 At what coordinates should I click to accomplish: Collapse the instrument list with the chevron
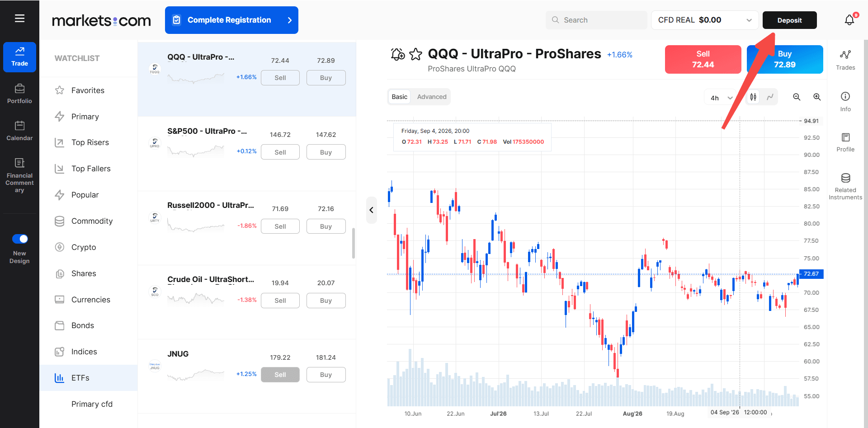[x=371, y=210]
